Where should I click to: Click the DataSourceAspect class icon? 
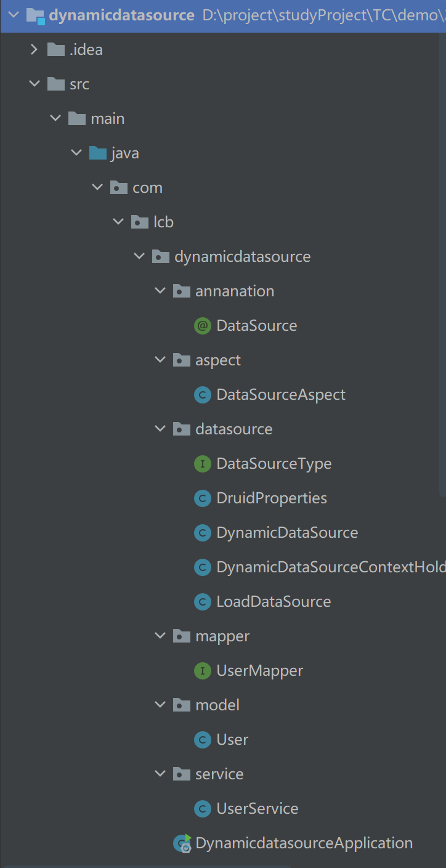[202, 395]
